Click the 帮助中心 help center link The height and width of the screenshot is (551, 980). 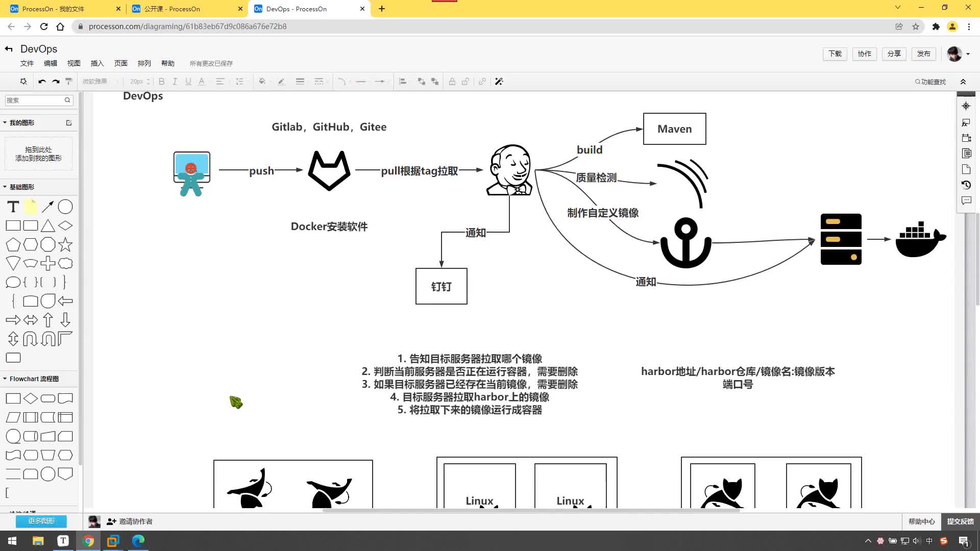(921, 521)
